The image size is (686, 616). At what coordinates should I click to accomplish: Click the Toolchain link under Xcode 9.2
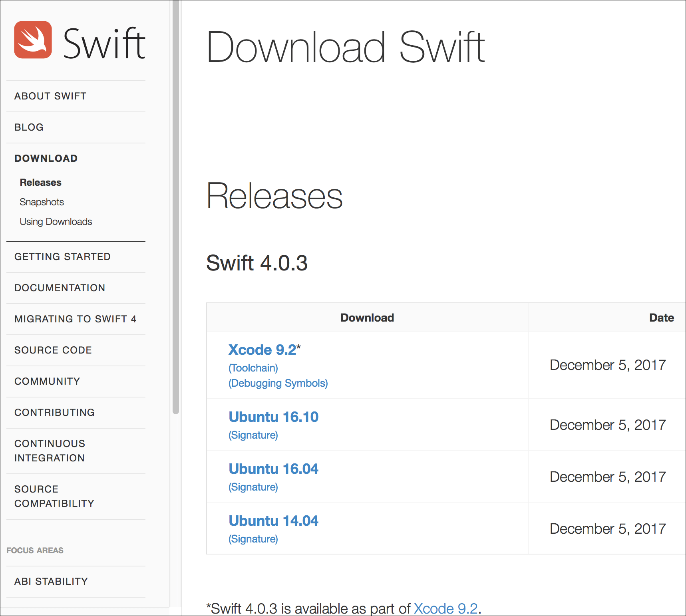click(253, 368)
